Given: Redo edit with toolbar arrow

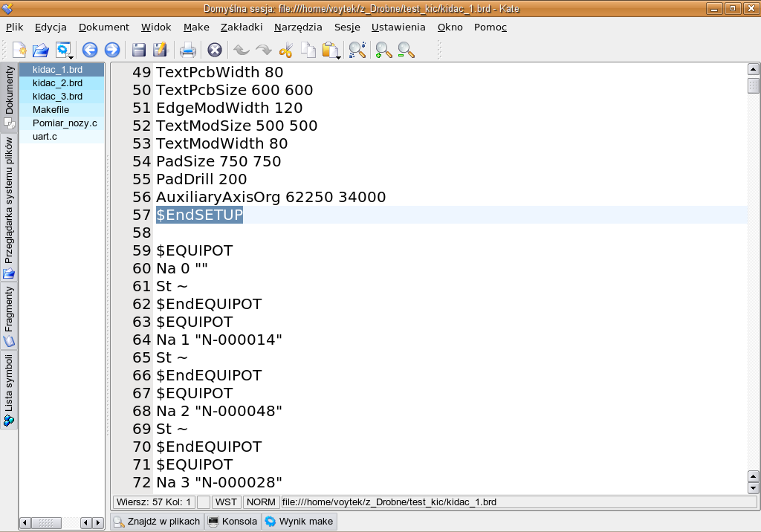Looking at the screenshot, I should coord(264,50).
